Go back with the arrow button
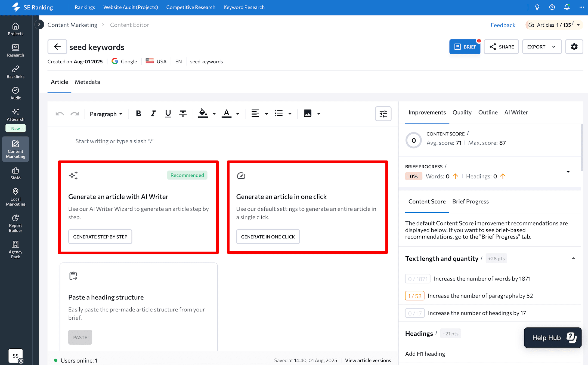The height and width of the screenshot is (365, 588). pyautogui.click(x=57, y=47)
